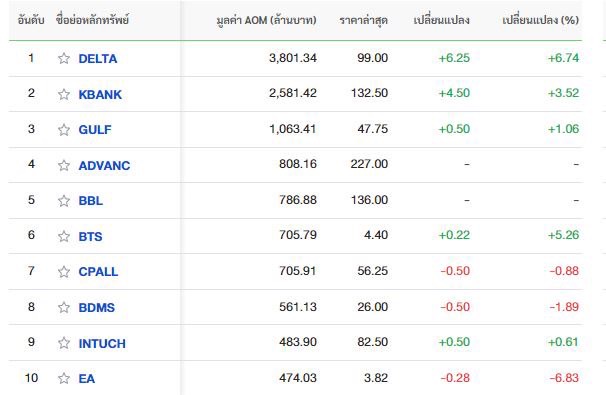
Task: Click the star icon beside ADVANC
Action: coord(64,165)
